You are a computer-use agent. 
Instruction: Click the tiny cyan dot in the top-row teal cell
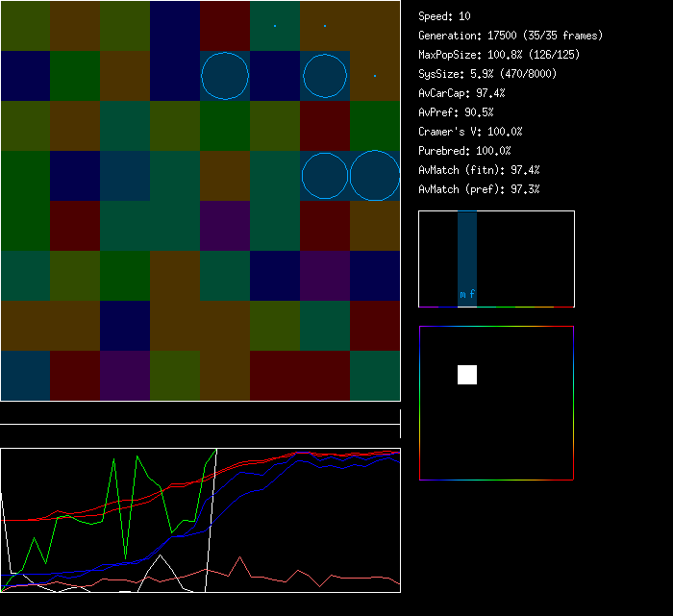275,26
